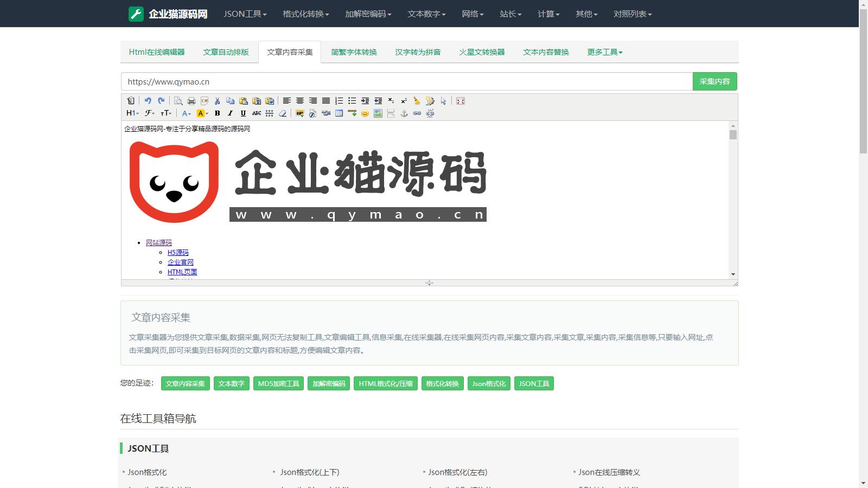Switch editor to fullscreen mode

point(461,101)
